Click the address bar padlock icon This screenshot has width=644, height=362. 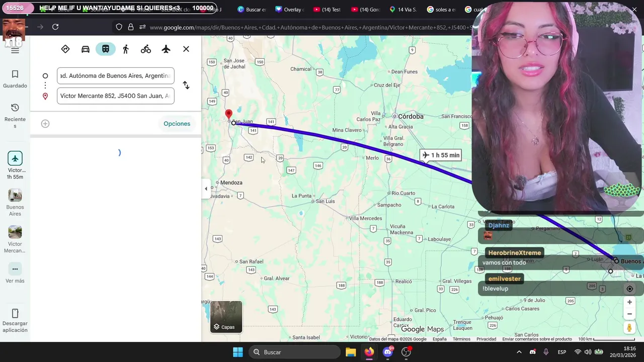tap(131, 27)
